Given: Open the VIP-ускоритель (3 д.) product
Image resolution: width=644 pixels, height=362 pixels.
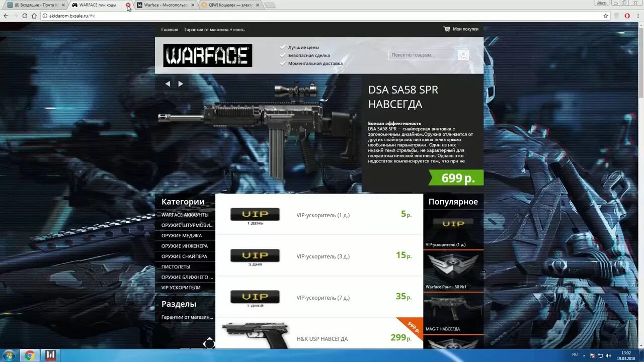Looking at the screenshot, I should click(x=323, y=256).
